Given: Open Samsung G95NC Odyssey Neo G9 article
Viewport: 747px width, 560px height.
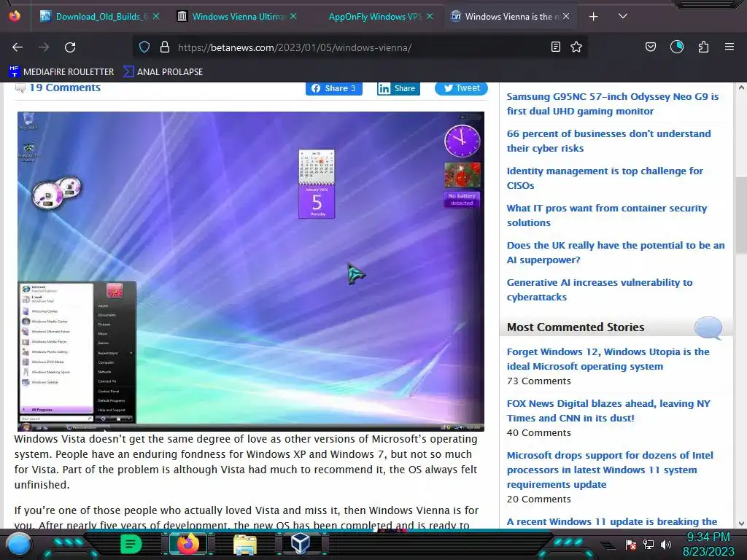Looking at the screenshot, I should 613,104.
